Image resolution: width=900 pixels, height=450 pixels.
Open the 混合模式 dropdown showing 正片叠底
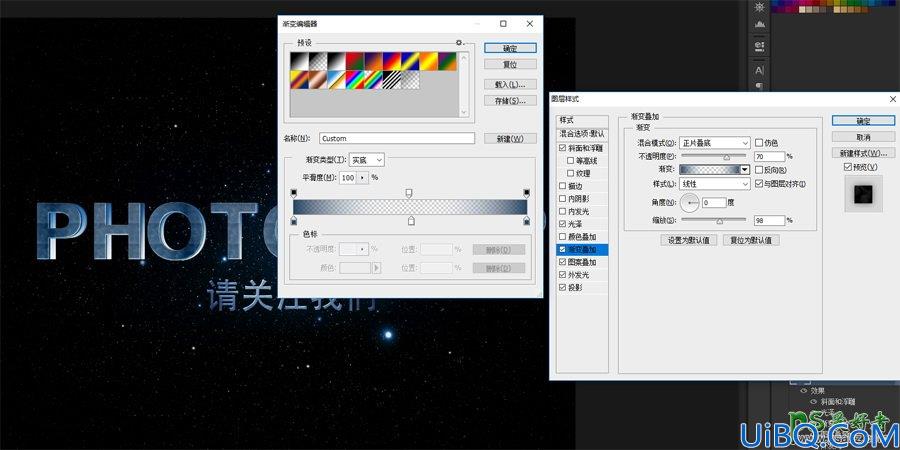point(715,142)
